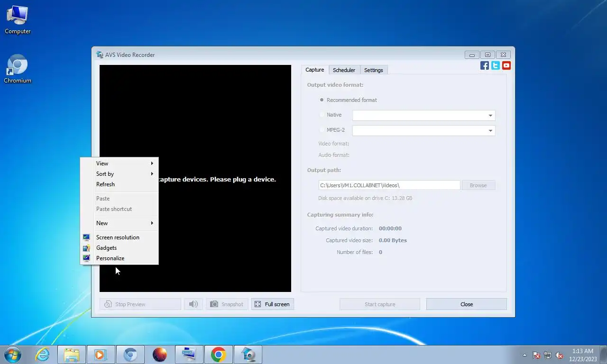Click the 00:00:00 duration value
The image size is (607, 364).
[x=390, y=228]
